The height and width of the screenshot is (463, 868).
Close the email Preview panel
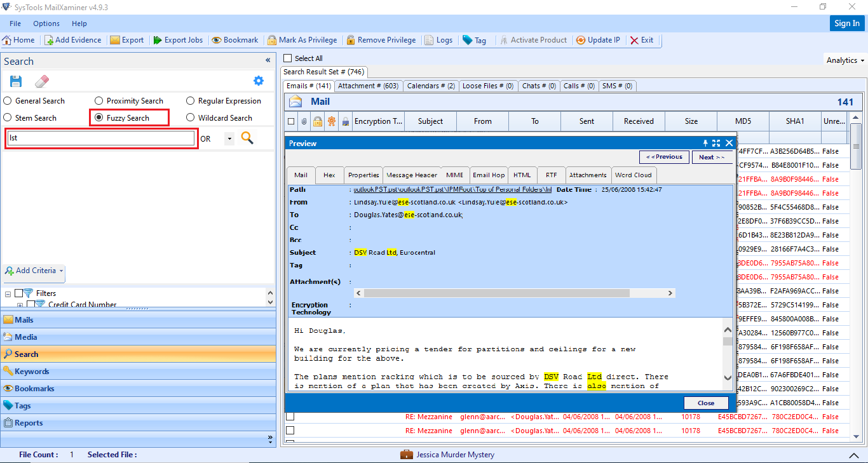[728, 143]
